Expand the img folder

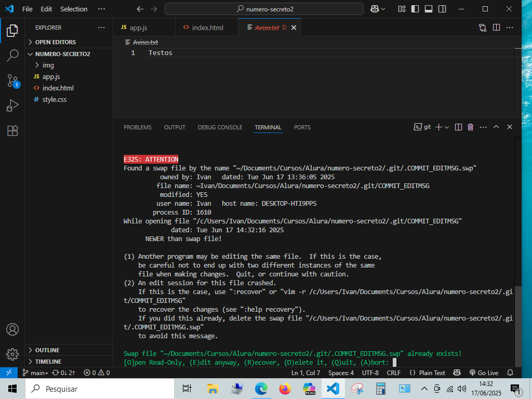click(69, 65)
